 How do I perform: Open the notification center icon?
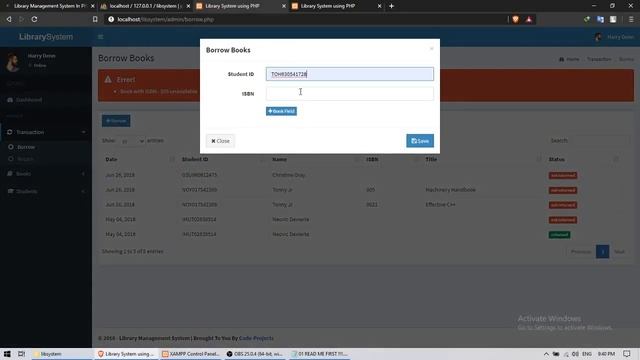click(627, 354)
